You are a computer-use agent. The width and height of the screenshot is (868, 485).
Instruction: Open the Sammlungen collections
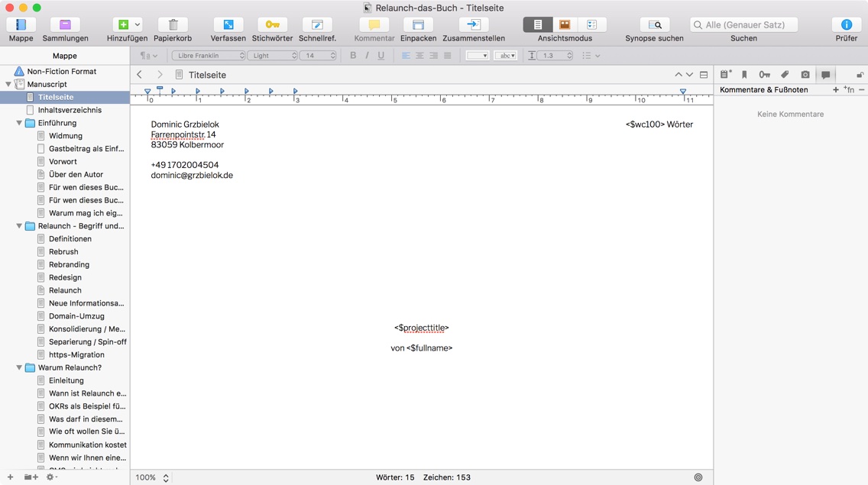point(65,25)
